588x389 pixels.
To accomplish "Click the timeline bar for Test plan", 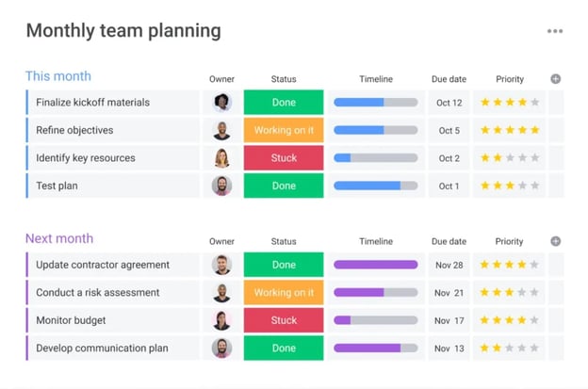I will coord(375,186).
